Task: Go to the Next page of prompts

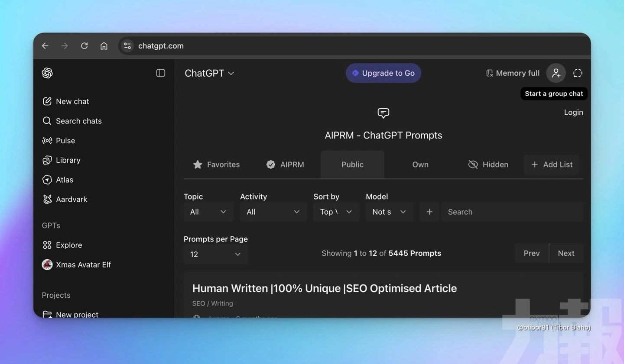Action: pyautogui.click(x=565, y=253)
